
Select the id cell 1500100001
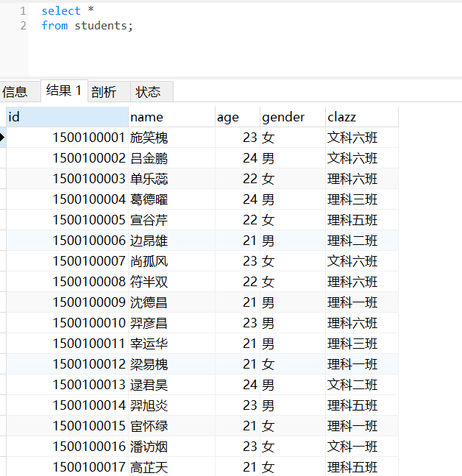[67, 138]
